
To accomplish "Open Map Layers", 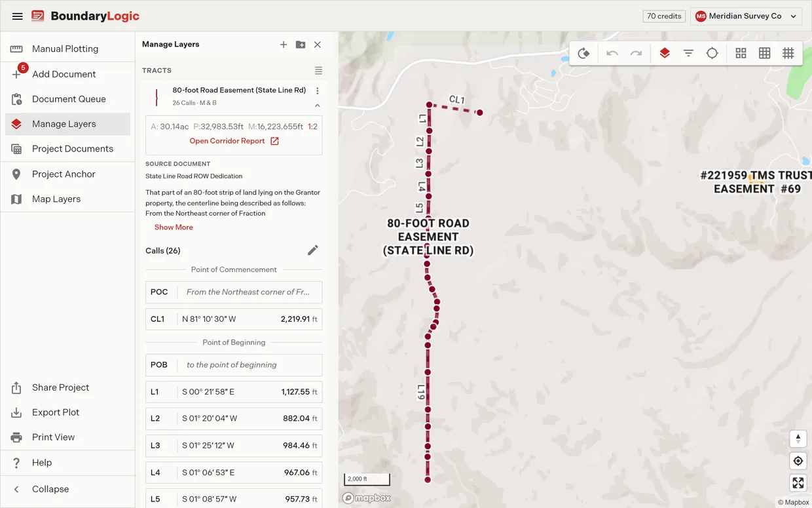I will pos(67,199).
